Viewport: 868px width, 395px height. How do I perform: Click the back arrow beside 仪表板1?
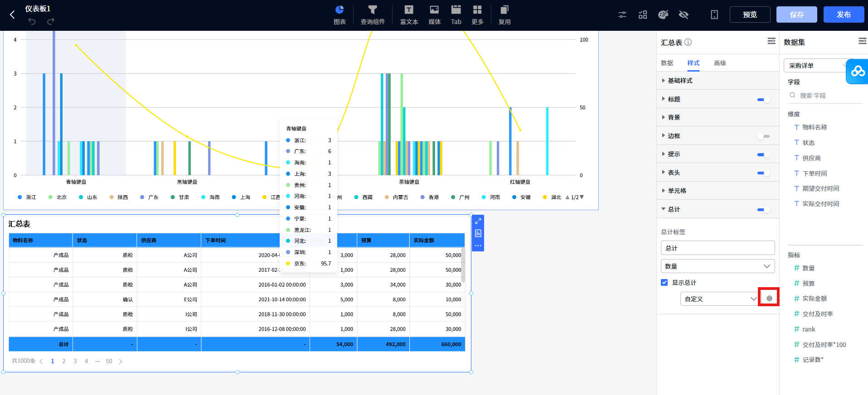12,15
